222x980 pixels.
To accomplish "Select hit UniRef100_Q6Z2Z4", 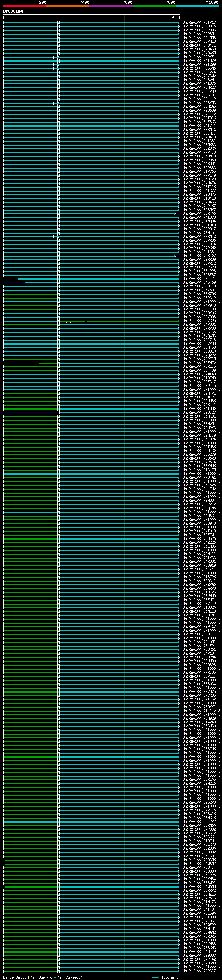I will pos(199,72).
